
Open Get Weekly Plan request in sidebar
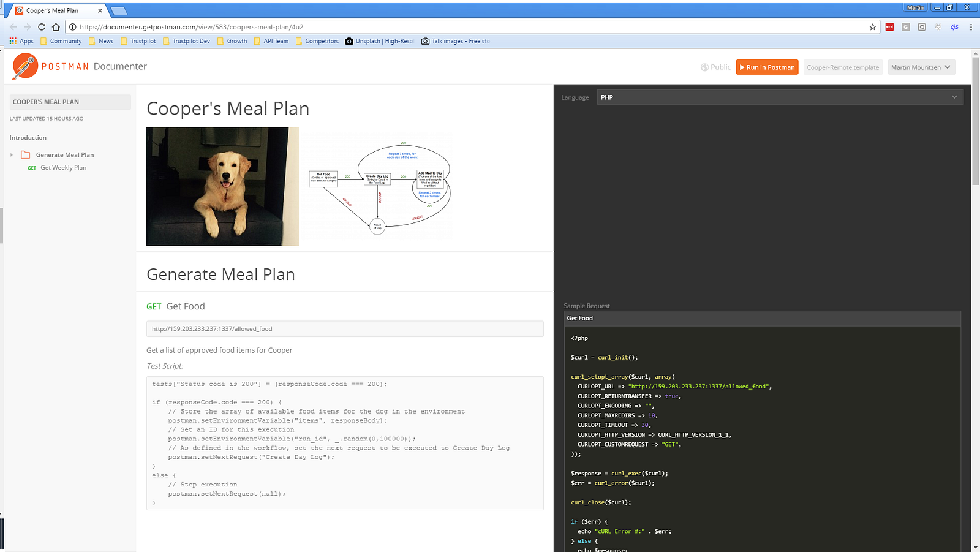point(63,168)
